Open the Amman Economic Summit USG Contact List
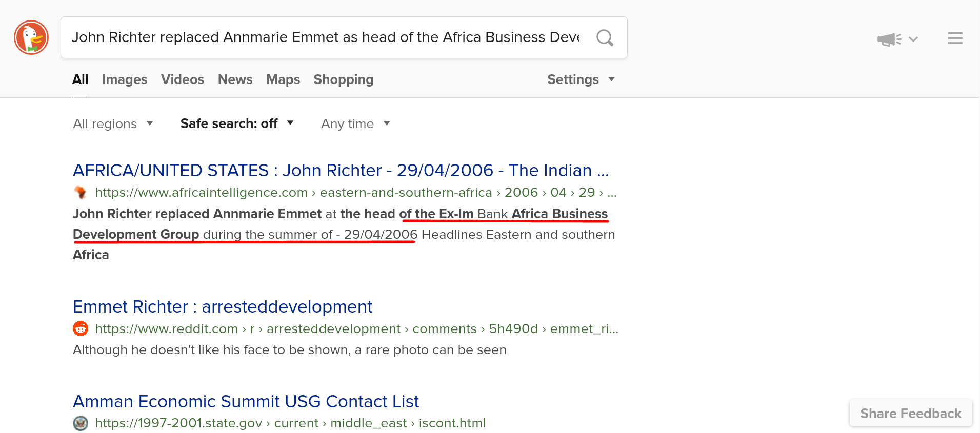The height and width of the screenshot is (433, 980). tap(246, 401)
